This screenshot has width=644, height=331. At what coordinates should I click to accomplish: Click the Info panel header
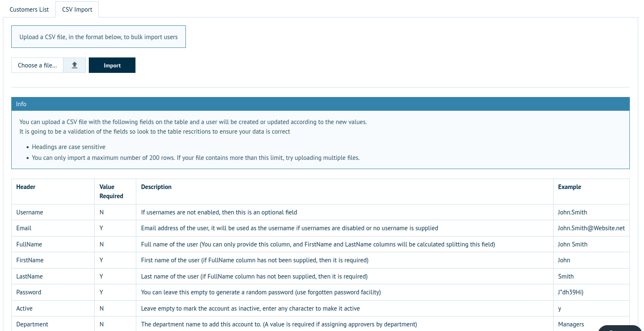(x=320, y=104)
